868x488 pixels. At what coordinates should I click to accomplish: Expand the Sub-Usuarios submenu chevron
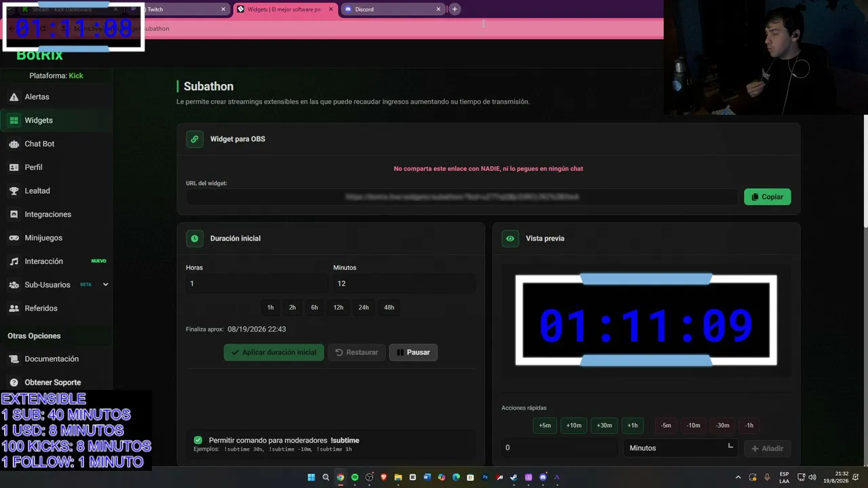(105, 285)
